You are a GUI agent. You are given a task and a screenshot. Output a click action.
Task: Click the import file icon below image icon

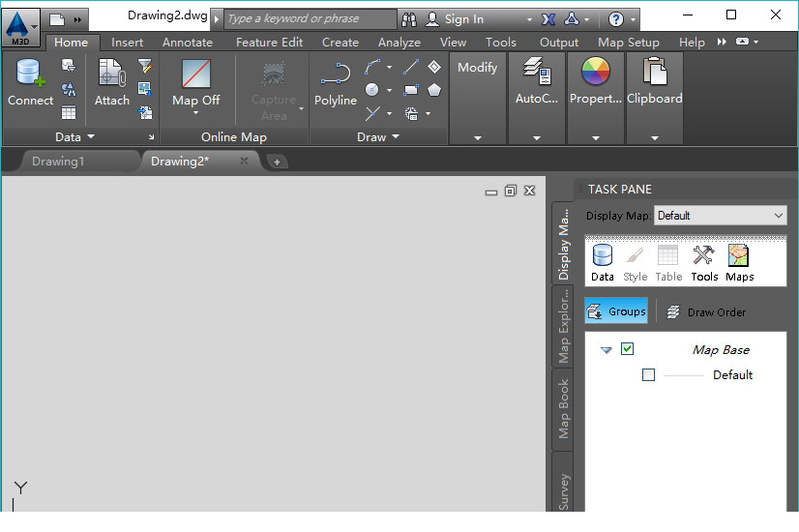(145, 112)
